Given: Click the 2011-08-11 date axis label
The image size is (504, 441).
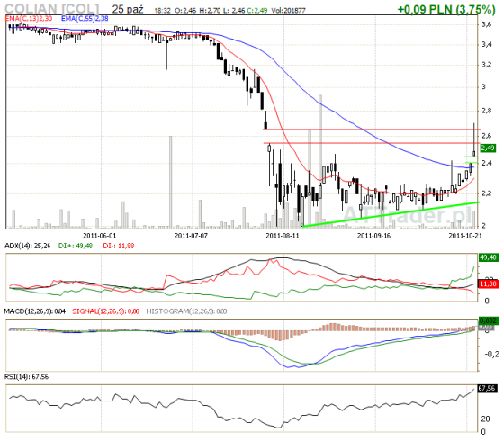Looking at the screenshot, I should [x=283, y=236].
